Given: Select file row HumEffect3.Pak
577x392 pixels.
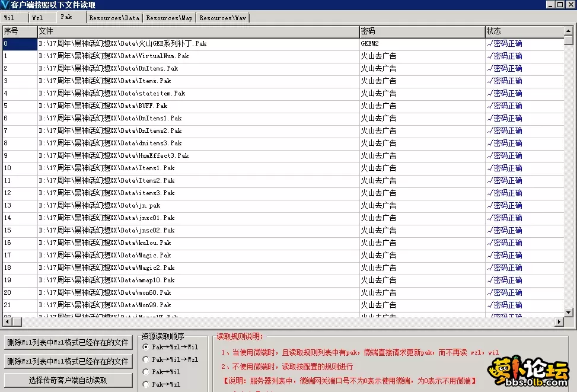Looking at the screenshot, I should pyautogui.click(x=283, y=155).
